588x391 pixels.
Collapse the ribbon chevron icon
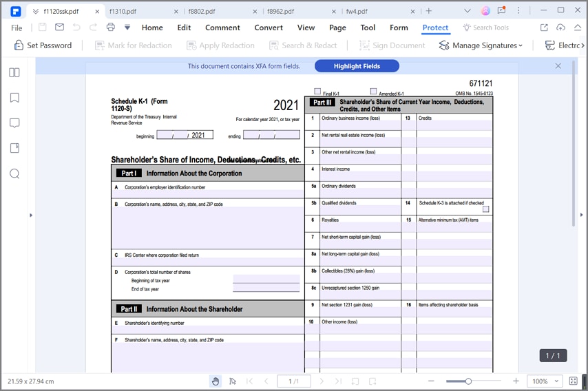[x=578, y=28]
